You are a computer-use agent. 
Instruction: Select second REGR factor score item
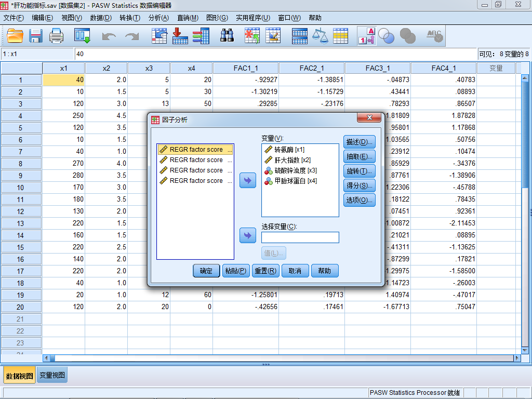point(195,160)
